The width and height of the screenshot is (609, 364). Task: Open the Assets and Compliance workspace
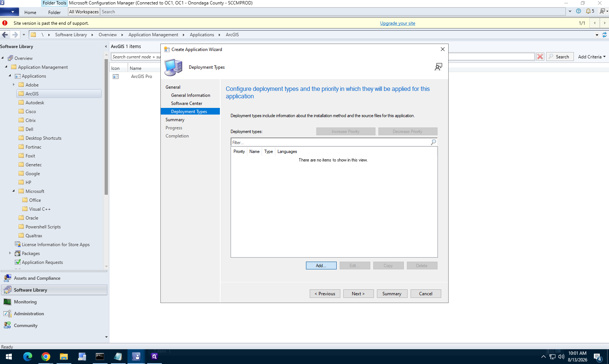click(54, 278)
